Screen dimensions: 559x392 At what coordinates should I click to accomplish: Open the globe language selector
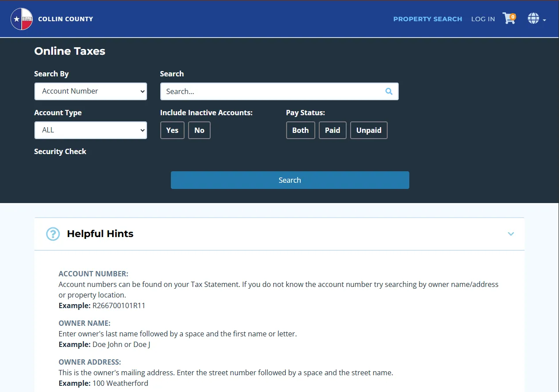tap(536, 19)
